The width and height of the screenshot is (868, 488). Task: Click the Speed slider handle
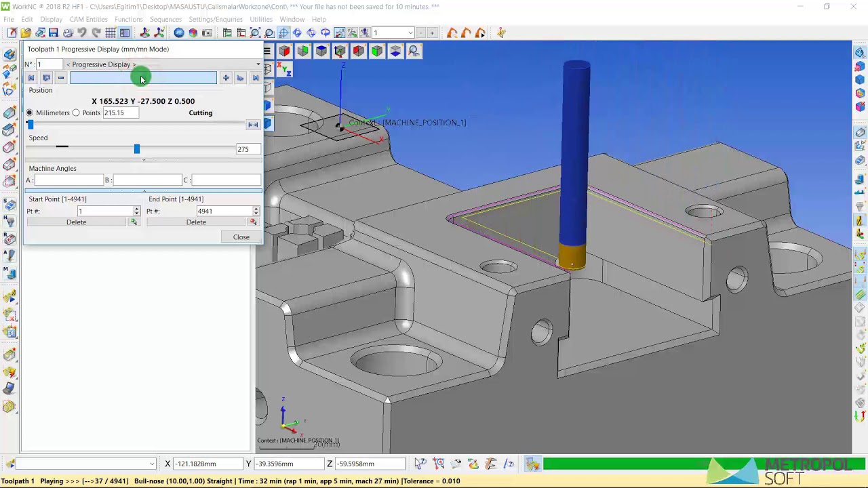[137, 149]
